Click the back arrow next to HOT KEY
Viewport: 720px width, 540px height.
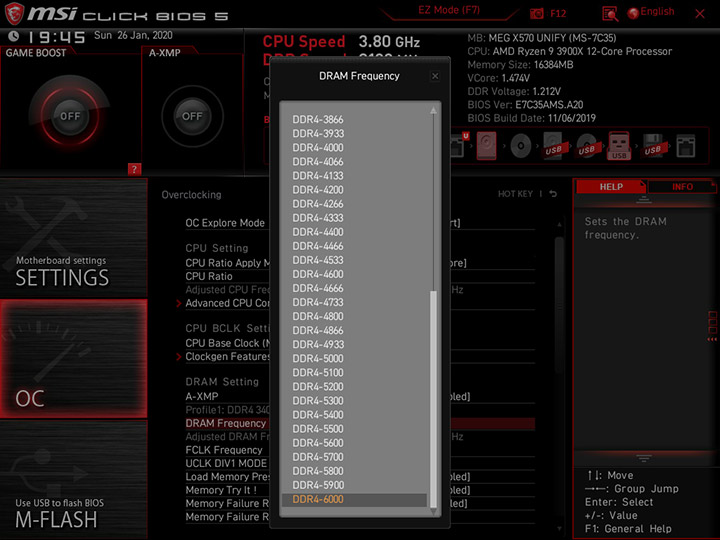point(553,194)
